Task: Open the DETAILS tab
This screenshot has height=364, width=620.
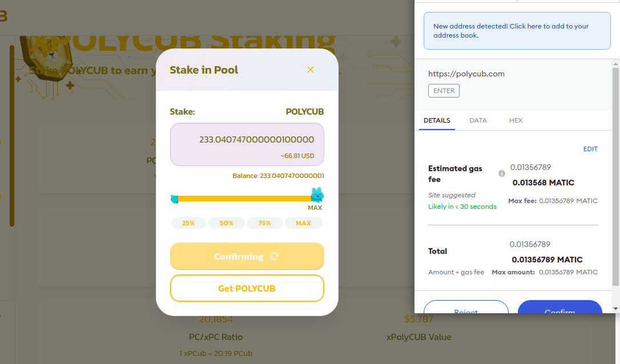Action: tap(437, 120)
